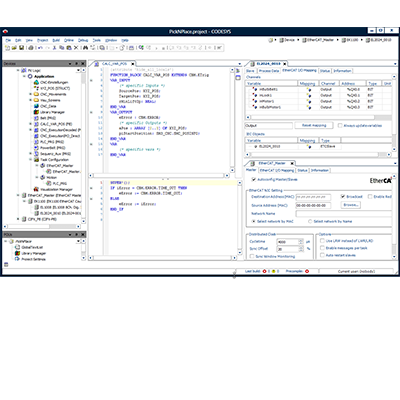
Task: Click the pin icon of Devices panel
Action: 76,64
